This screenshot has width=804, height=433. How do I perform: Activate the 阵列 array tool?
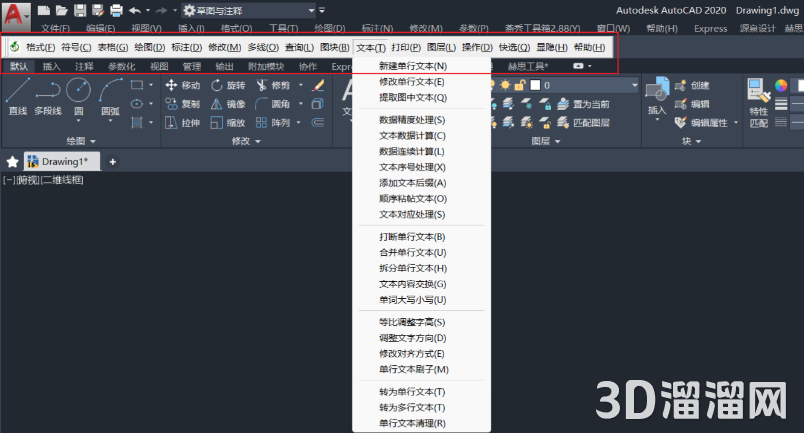[x=273, y=123]
